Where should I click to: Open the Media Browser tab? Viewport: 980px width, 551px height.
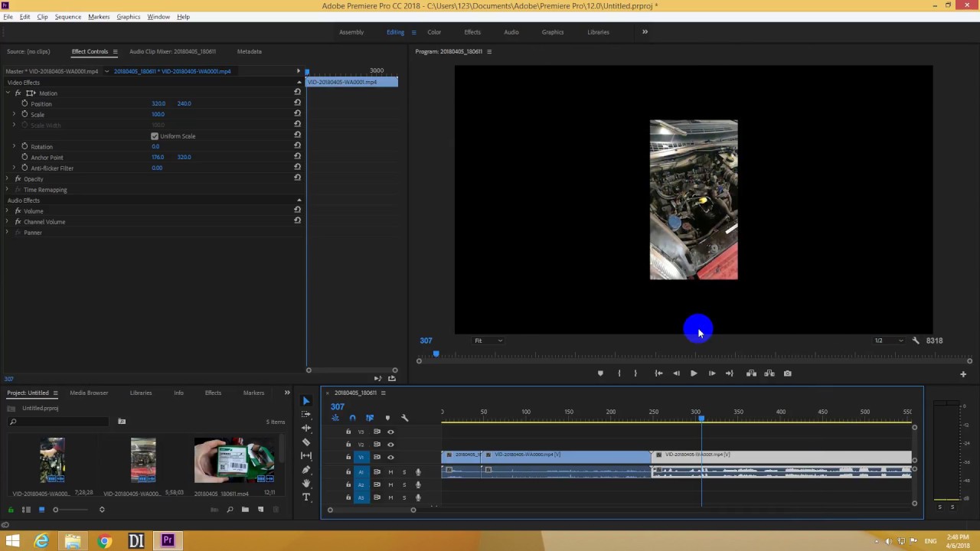point(89,393)
